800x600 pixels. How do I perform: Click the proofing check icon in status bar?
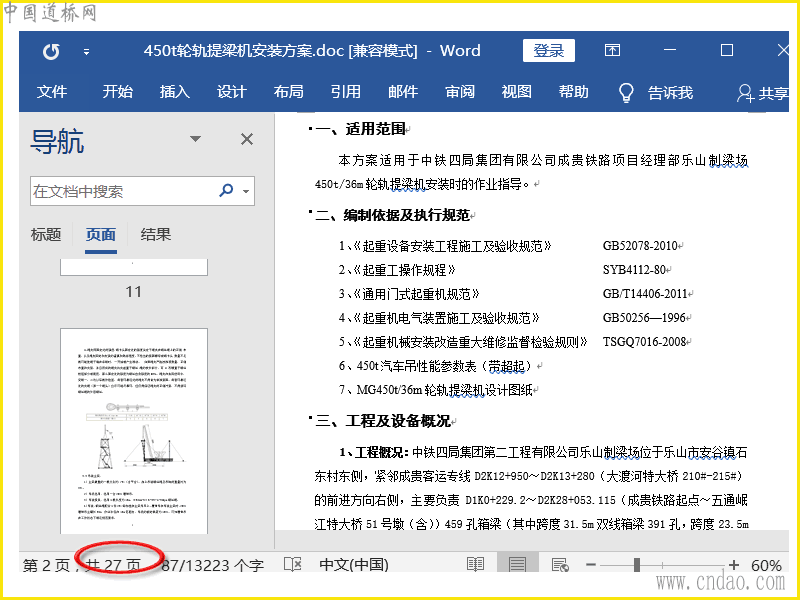pyautogui.click(x=293, y=564)
